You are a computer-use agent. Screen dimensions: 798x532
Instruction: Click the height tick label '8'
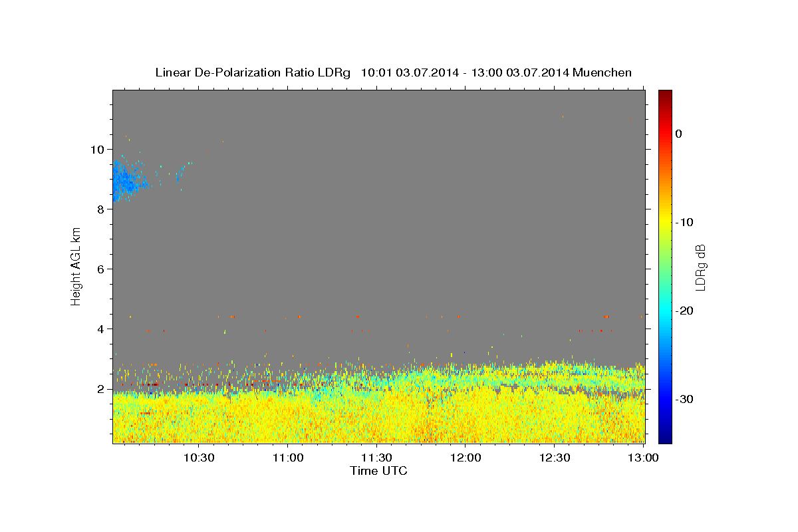click(x=101, y=209)
